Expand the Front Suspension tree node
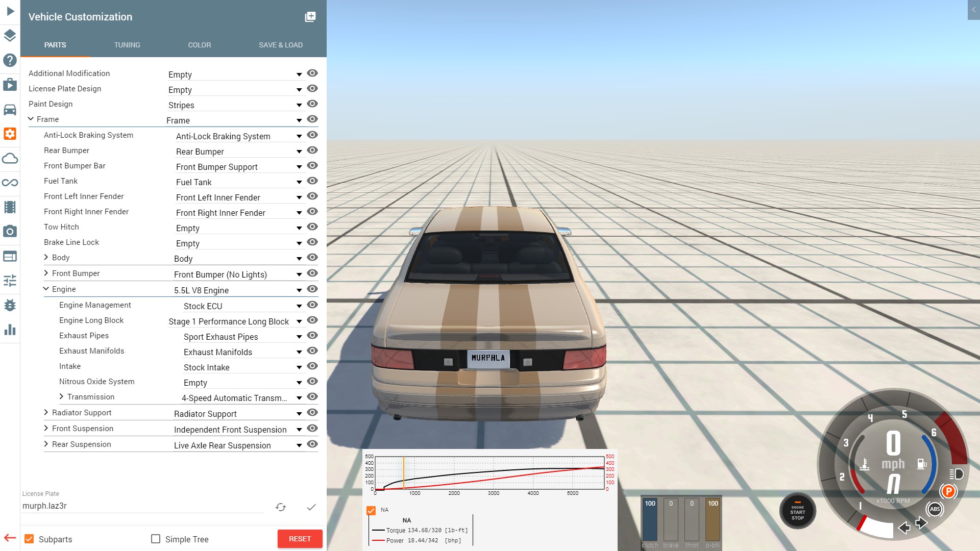The image size is (980, 551). [x=46, y=429]
